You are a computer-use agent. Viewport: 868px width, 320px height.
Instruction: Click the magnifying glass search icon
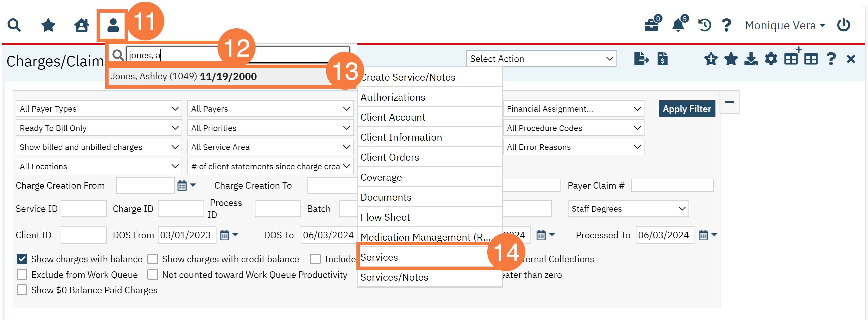point(14,25)
